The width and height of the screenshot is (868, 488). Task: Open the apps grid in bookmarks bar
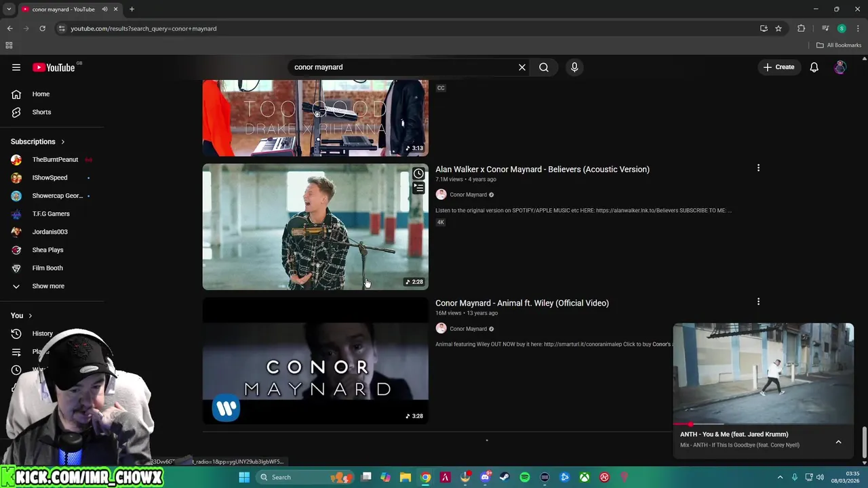click(9, 45)
